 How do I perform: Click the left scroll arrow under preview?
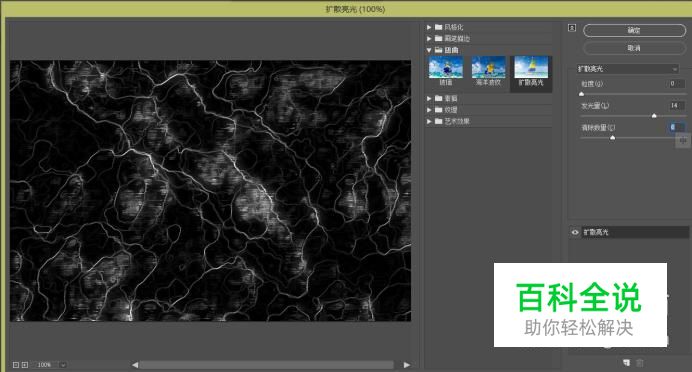tap(135, 365)
